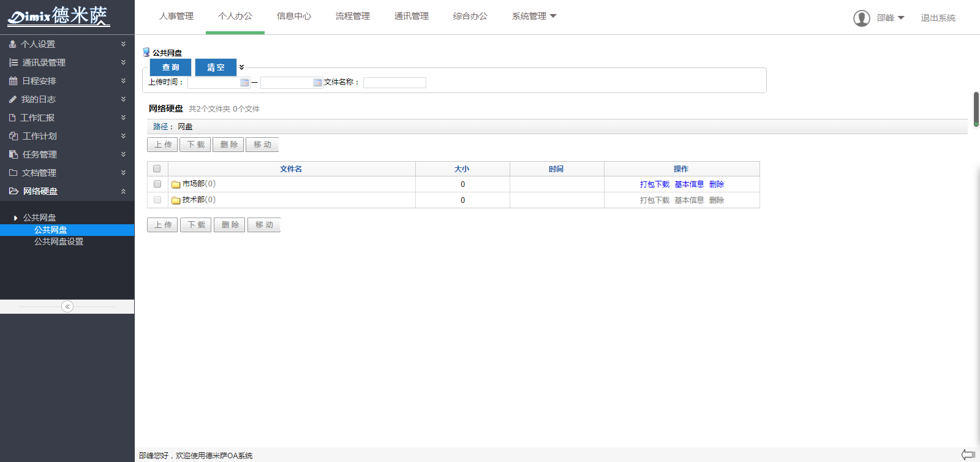Screen dimensions: 980x462
Task: Focus the 文件名称 input field
Action: 394,83
